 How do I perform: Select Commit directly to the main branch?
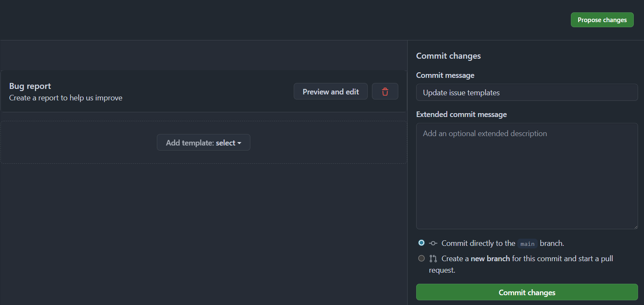[x=421, y=243]
